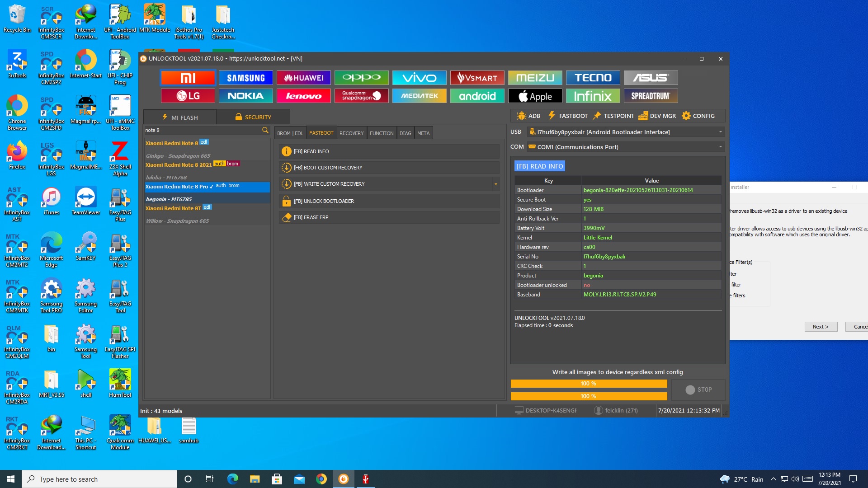
Task: Open TeamViewer desktop shortcut
Action: [x=86, y=202]
